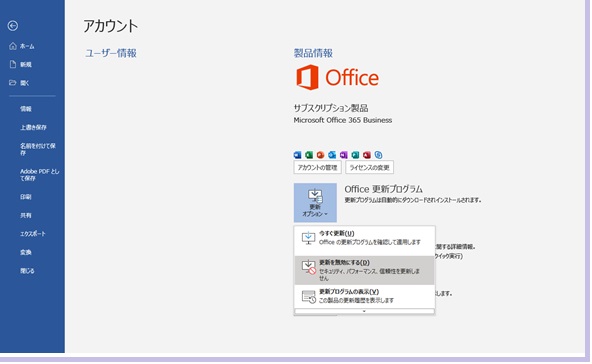Image resolution: width=592 pixels, height=364 pixels.
Task: Click the アカウントの管理 button
Action: 317,167
